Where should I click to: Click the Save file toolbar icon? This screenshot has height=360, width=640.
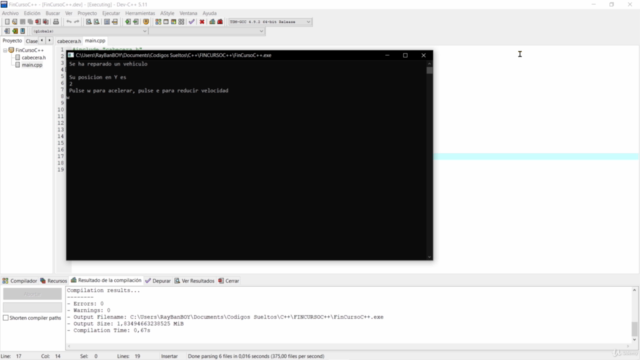click(22, 22)
